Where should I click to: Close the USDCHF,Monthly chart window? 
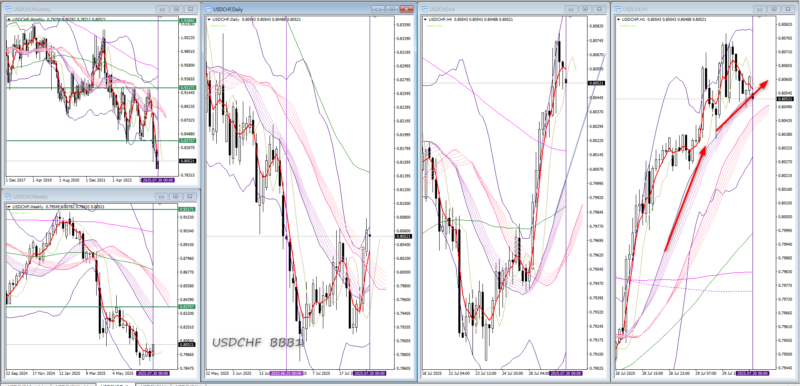(191, 9)
